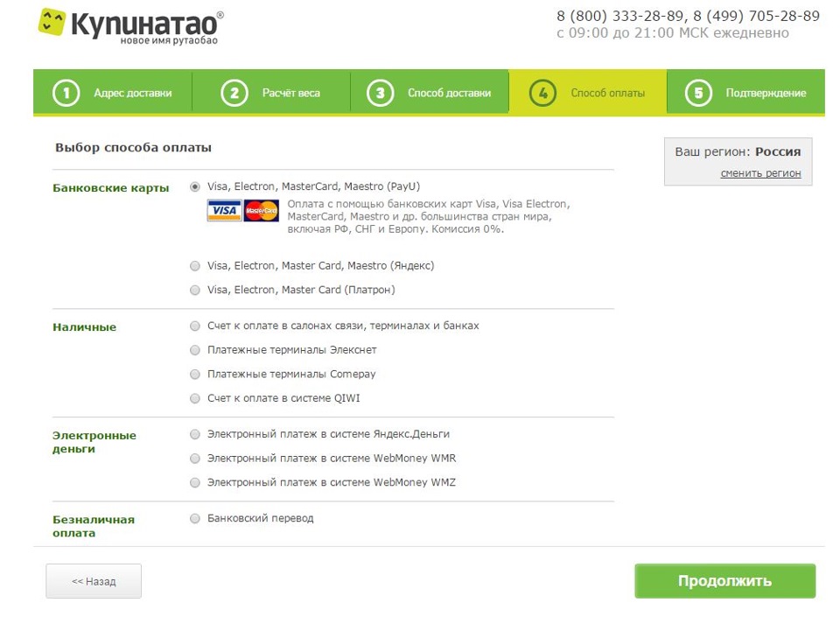
Task: Click step 1 circle number icon
Action: (66, 93)
